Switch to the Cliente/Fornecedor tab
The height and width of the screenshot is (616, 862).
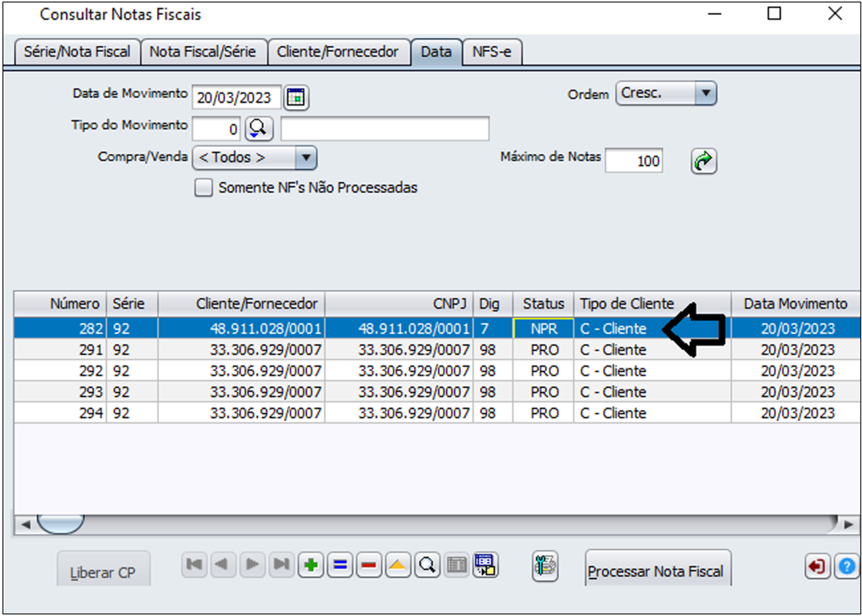click(x=337, y=52)
